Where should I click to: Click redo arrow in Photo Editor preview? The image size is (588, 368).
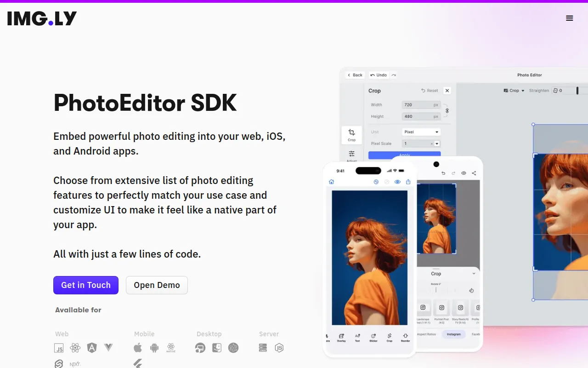coord(394,75)
